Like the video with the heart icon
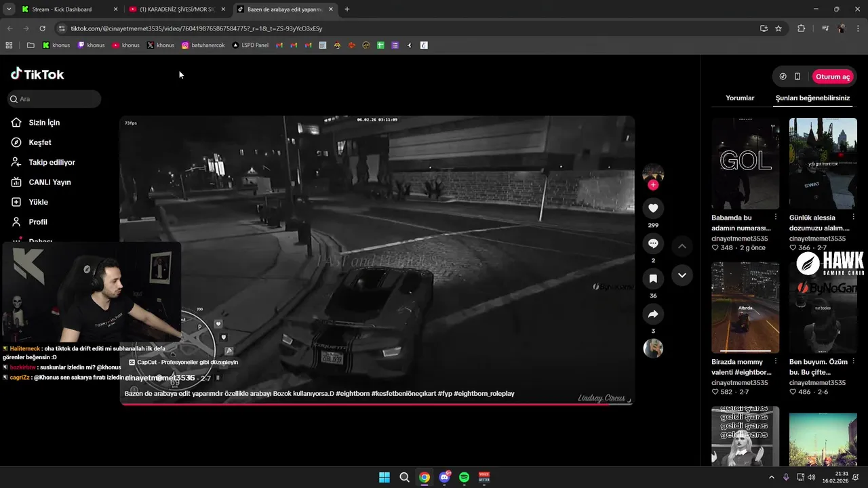This screenshot has width=868, height=488. coord(653,208)
